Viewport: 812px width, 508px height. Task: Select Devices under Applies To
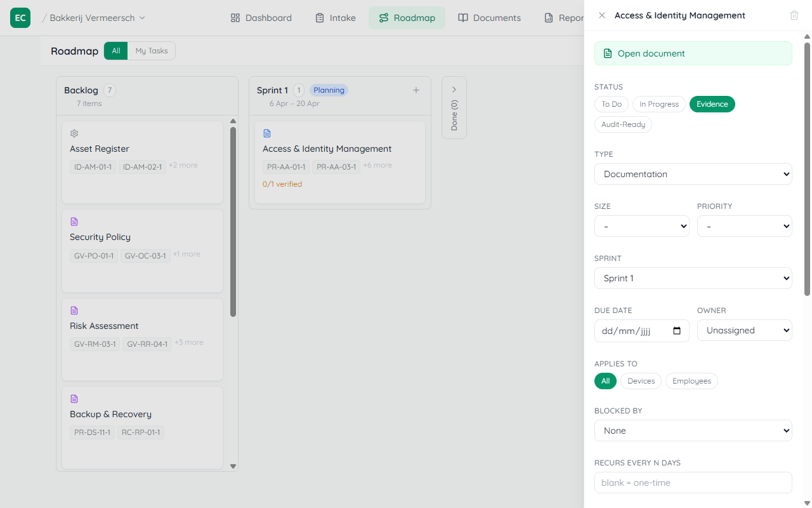(x=641, y=381)
